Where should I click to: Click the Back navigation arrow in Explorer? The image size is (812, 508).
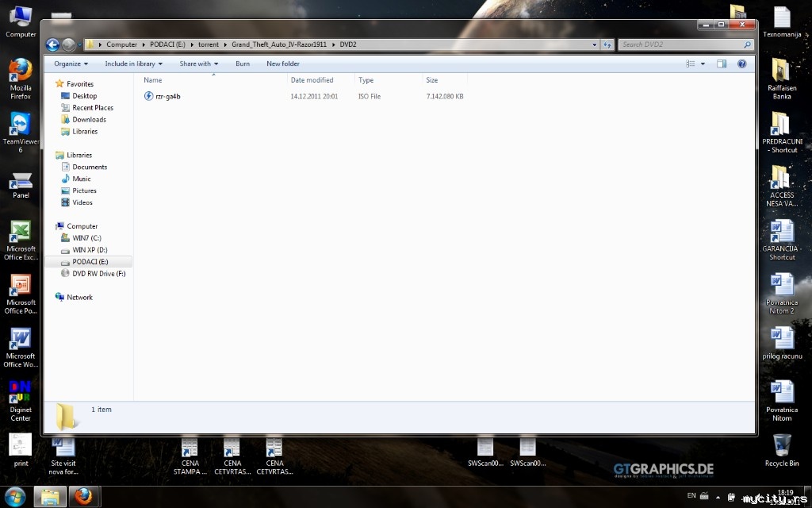pos(52,44)
